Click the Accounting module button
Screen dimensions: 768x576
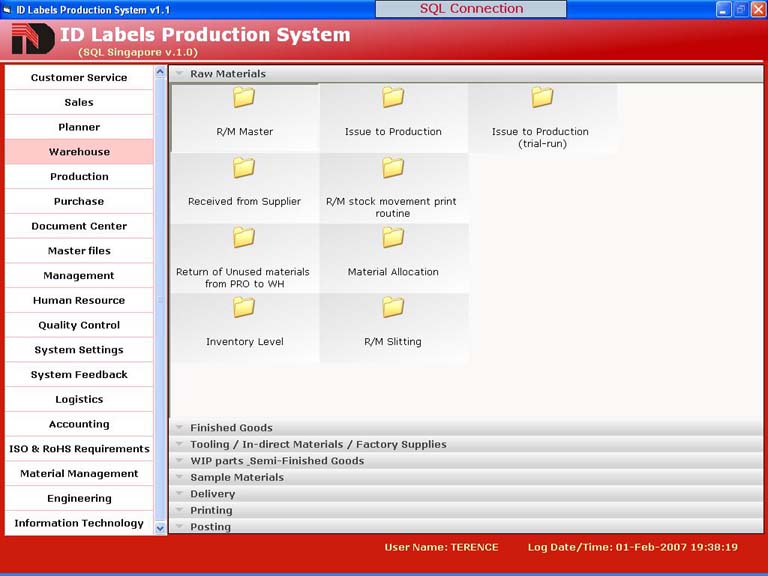[x=79, y=425]
